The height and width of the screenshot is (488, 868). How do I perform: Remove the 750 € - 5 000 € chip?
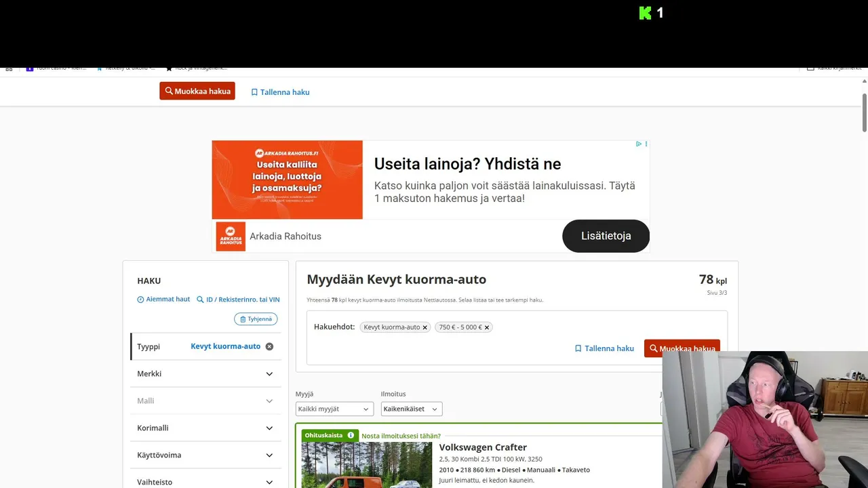pos(487,327)
